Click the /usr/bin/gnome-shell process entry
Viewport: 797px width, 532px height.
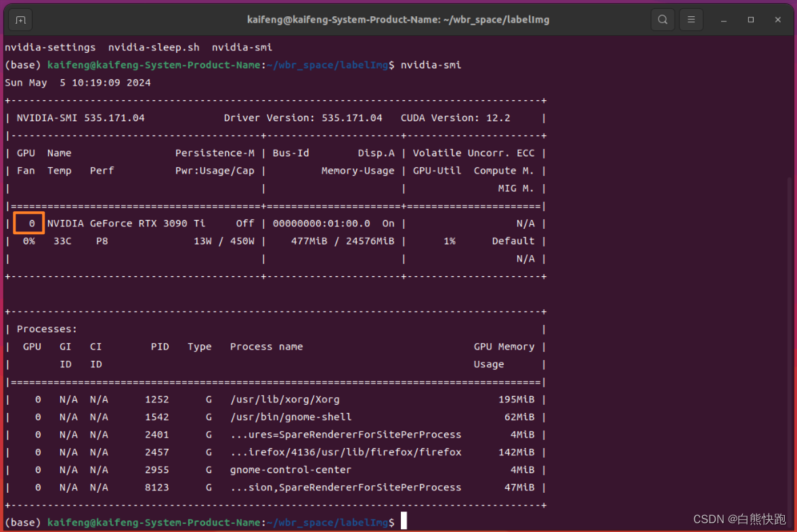point(291,417)
